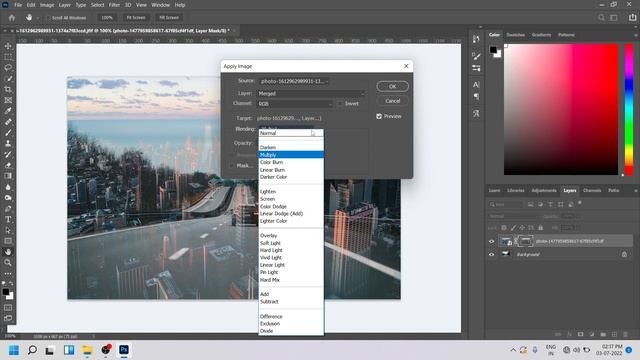Select the Move tool
The width and height of the screenshot is (640, 360).
(8, 46)
